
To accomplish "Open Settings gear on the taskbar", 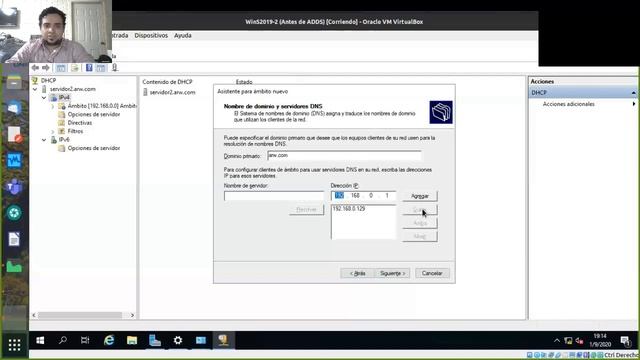I will pos(178,340).
